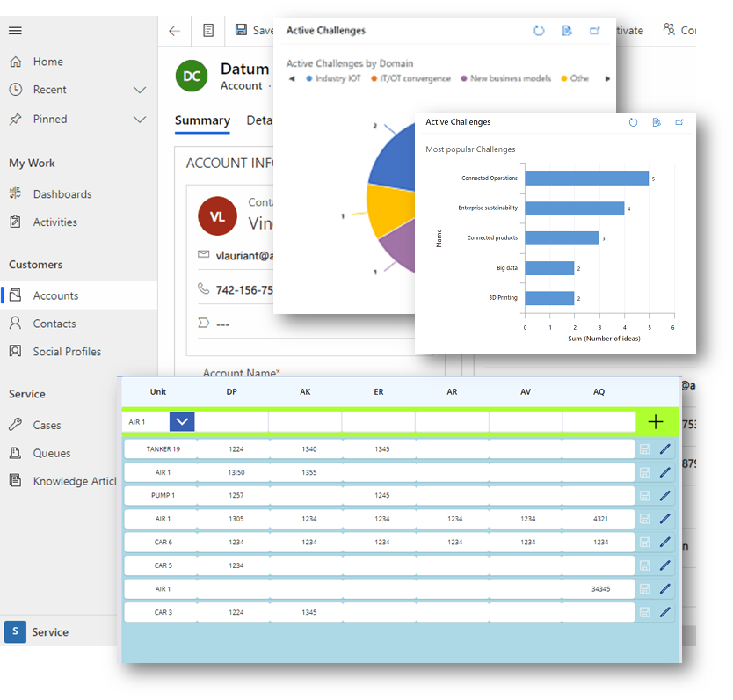Expand the Pinned section
Viewport: 733px width, 700px height.
[x=139, y=120]
